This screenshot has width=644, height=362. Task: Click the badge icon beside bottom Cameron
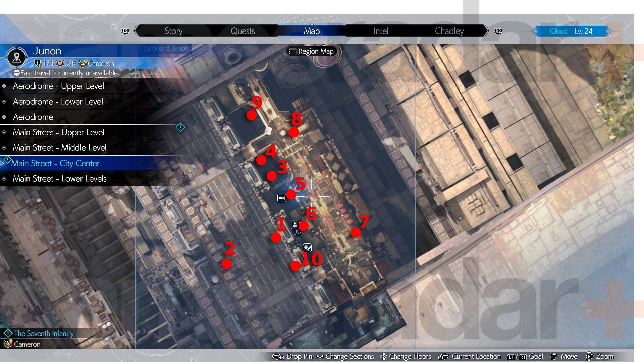point(7,344)
